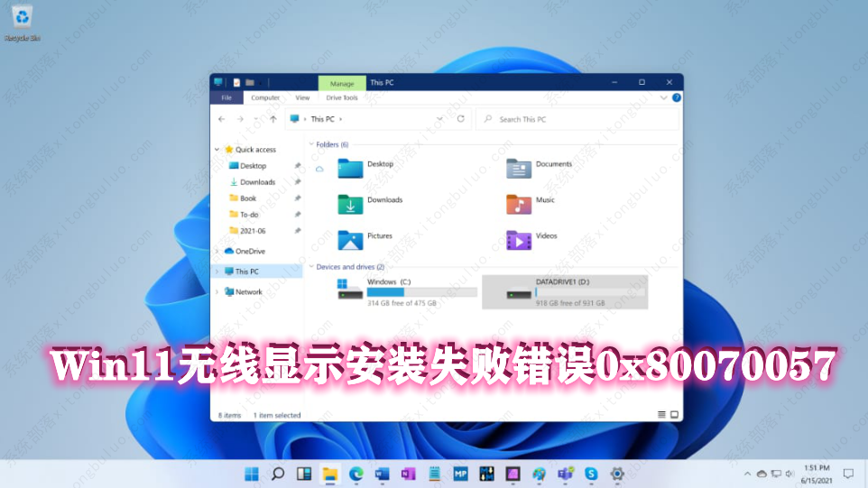
Task: Select To-do folder in Quick access
Action: (249, 215)
